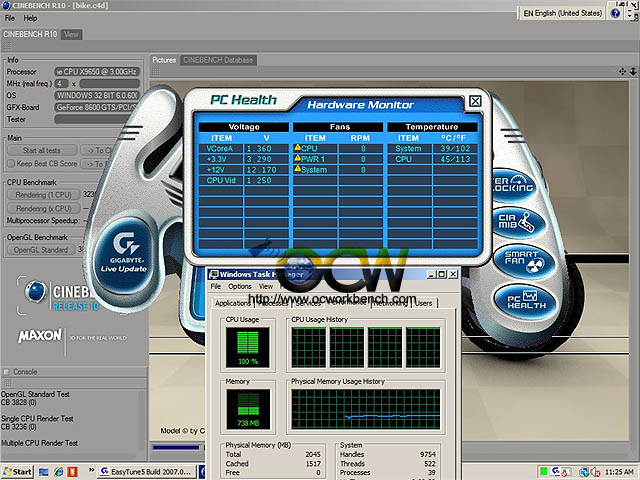Click the Processor name field

pos(97,72)
